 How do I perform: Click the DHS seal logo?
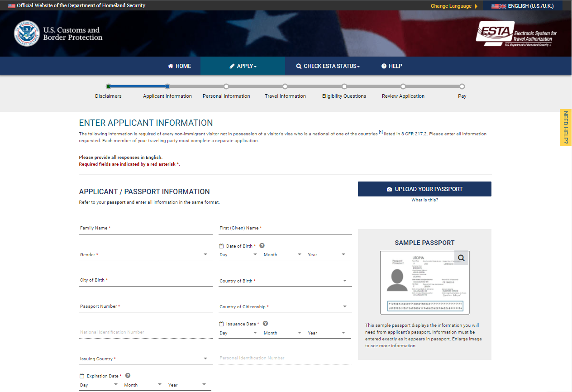[27, 33]
